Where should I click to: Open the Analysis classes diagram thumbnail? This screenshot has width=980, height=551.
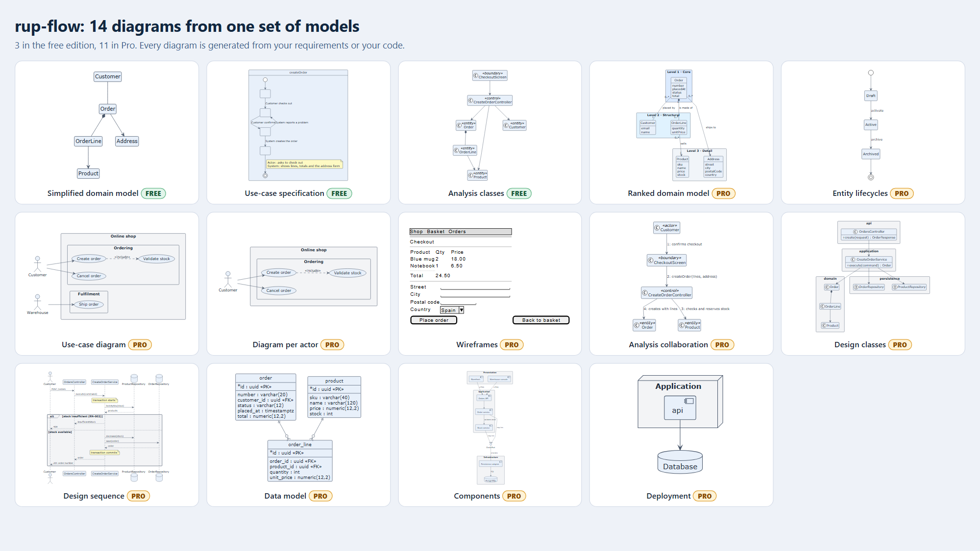(490, 125)
